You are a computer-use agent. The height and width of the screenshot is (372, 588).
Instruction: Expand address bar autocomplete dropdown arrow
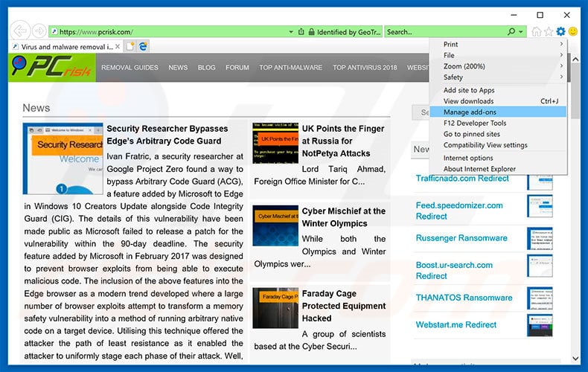pyautogui.click(x=291, y=32)
